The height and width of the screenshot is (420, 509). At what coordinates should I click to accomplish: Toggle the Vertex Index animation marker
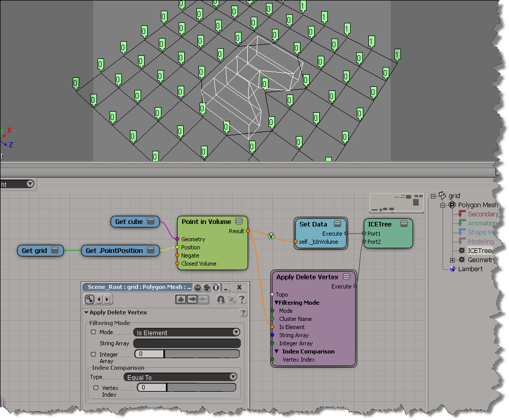96,387
